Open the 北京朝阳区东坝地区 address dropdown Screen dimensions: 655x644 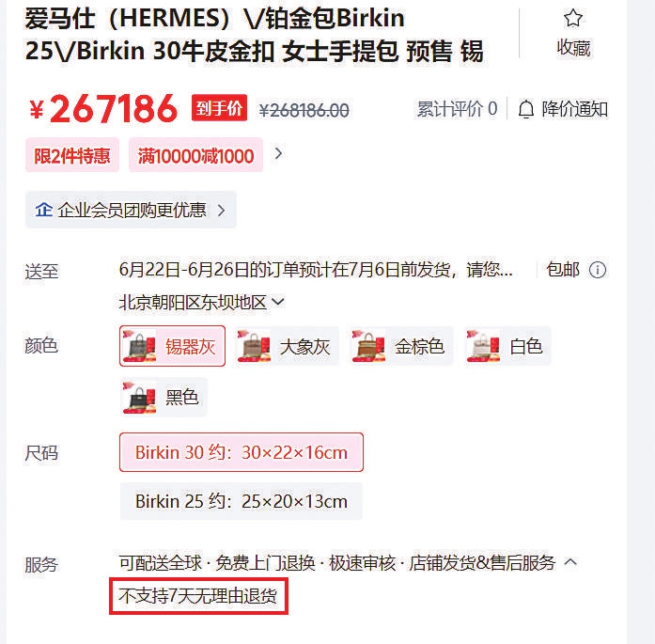point(201,302)
